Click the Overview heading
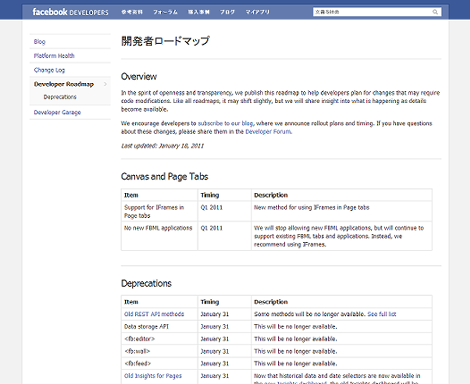470x384 pixels. (139, 76)
